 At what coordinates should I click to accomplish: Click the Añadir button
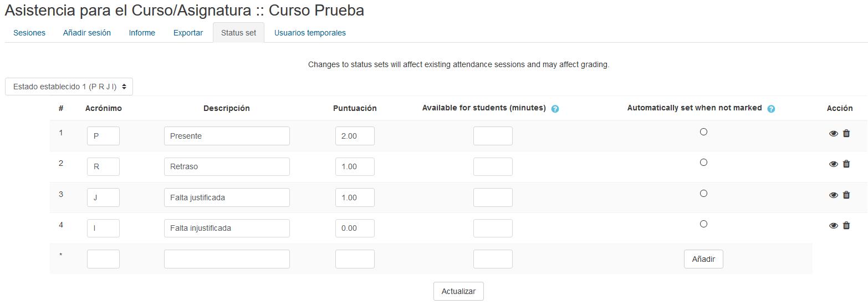point(703,259)
